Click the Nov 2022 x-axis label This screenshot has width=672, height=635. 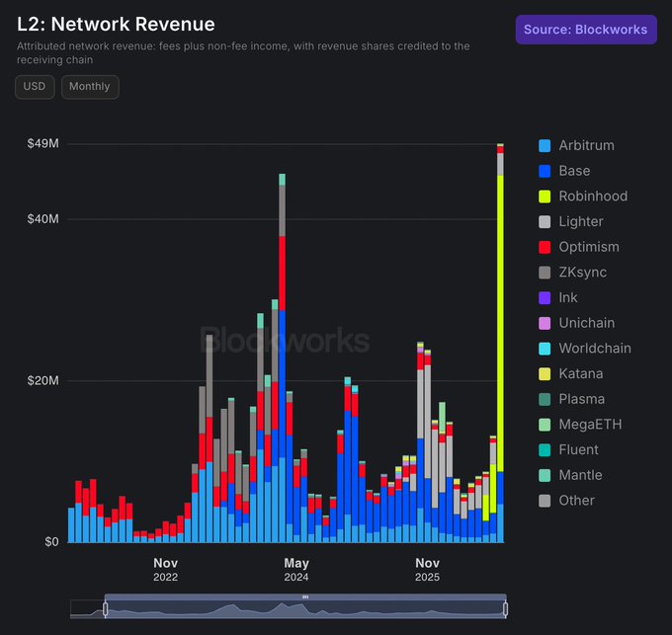point(165,570)
